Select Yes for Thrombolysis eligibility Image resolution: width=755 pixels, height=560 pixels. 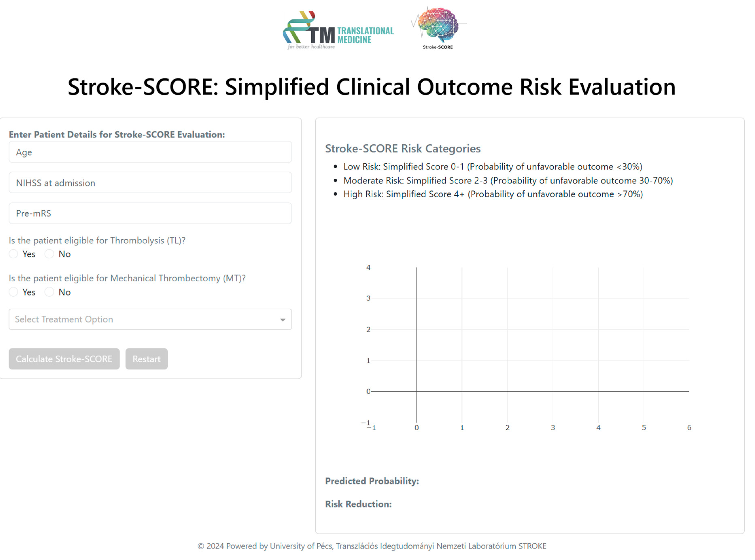point(14,254)
